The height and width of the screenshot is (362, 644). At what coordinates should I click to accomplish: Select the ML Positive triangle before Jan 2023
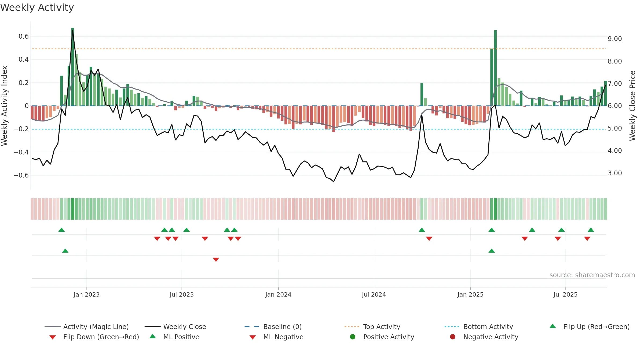coord(65,251)
